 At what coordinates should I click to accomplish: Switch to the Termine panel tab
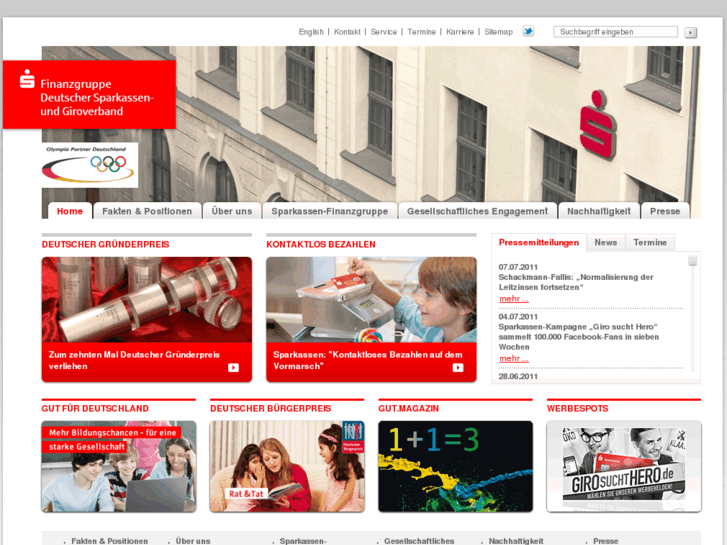click(650, 243)
